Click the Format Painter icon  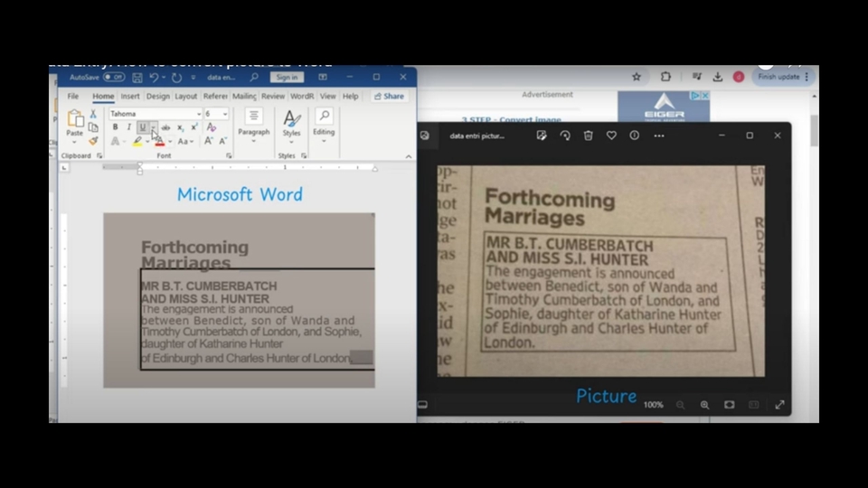93,141
